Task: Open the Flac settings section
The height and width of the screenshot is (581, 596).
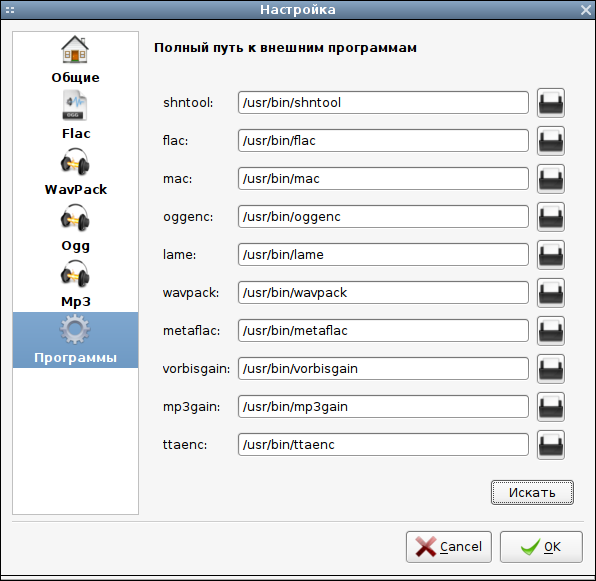Action: (x=75, y=116)
